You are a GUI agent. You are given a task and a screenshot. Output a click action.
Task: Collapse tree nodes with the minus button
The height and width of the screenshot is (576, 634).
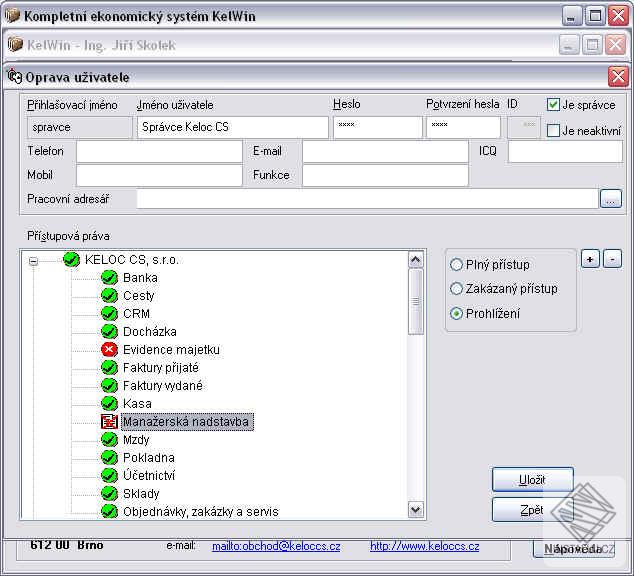612,259
